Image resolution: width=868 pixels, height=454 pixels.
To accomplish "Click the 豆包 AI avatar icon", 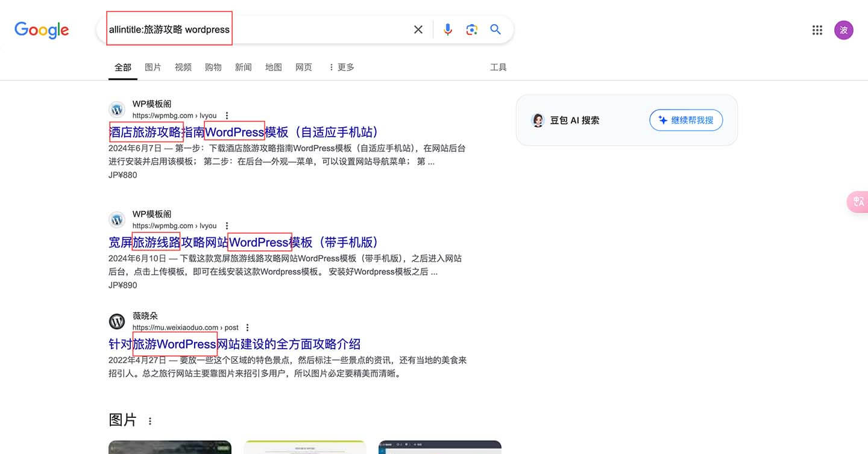I will pos(538,120).
